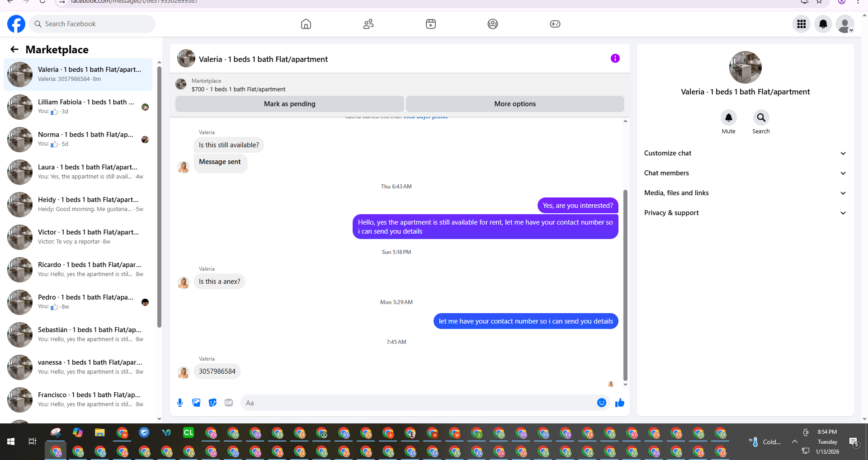
Task: Send a thumbs-up like
Action: (x=620, y=403)
